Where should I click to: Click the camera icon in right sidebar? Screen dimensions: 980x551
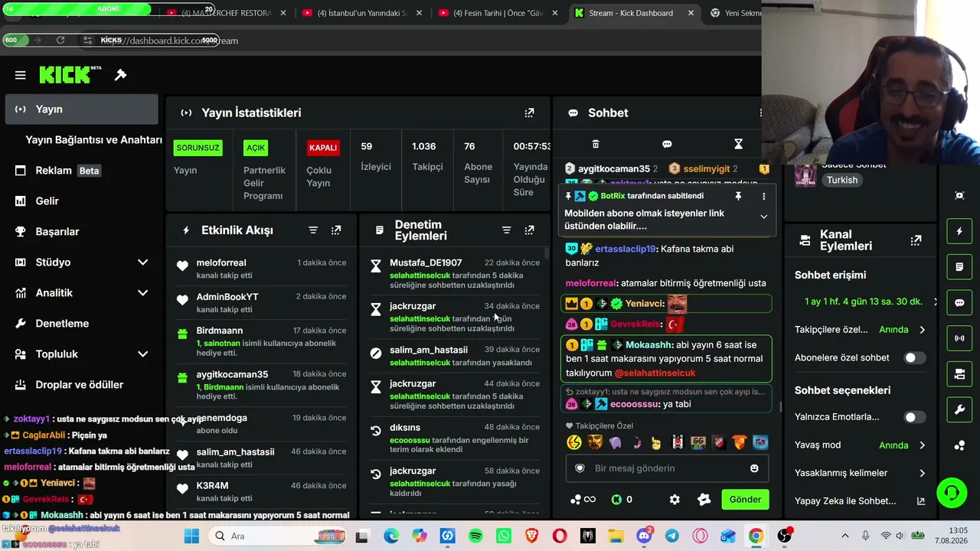point(959,374)
